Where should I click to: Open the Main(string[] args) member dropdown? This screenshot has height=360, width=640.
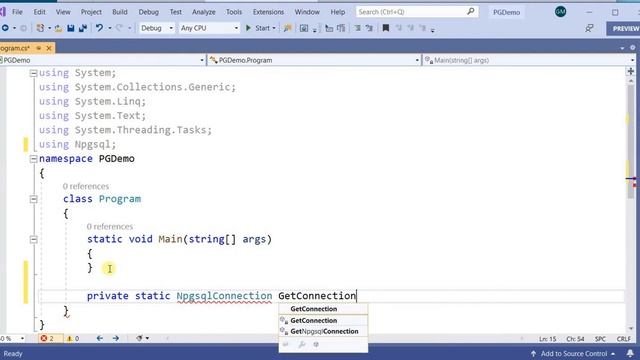[529, 60]
